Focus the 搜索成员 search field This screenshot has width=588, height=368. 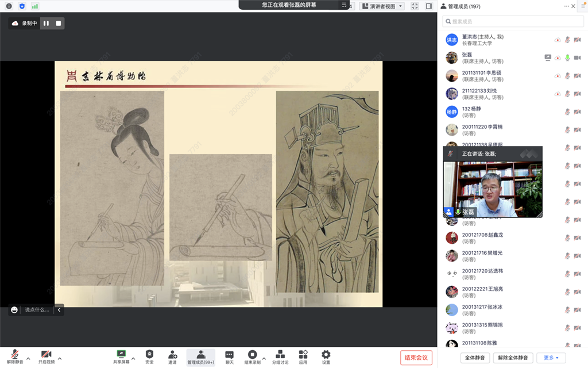point(513,21)
